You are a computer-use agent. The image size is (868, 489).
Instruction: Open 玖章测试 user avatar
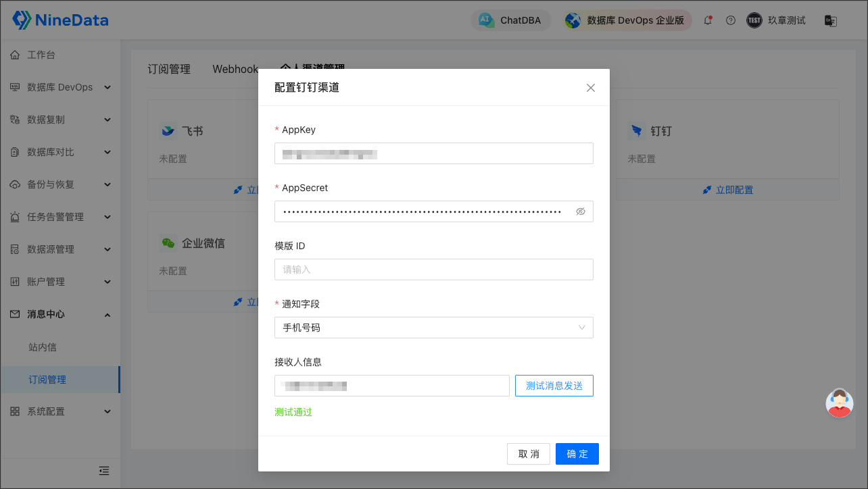point(754,20)
